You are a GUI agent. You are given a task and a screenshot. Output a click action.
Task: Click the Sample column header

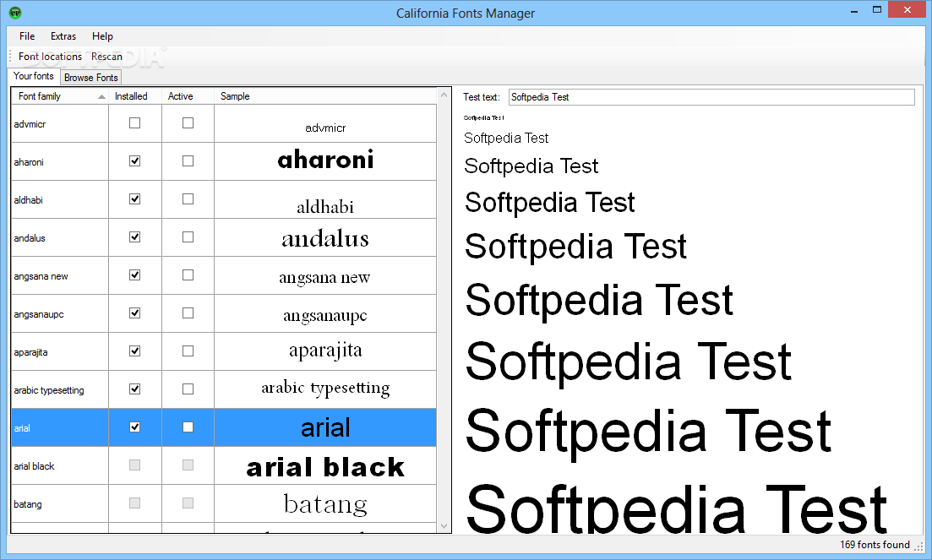click(x=325, y=96)
